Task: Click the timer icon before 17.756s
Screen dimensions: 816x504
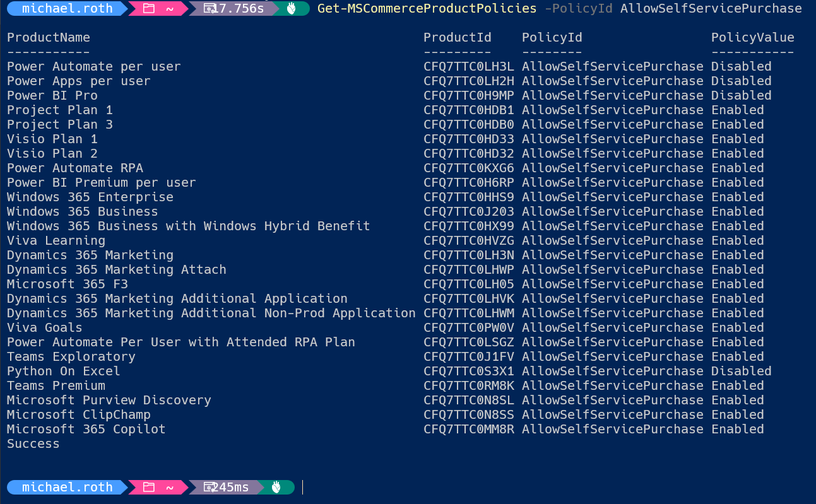Action: [210, 9]
